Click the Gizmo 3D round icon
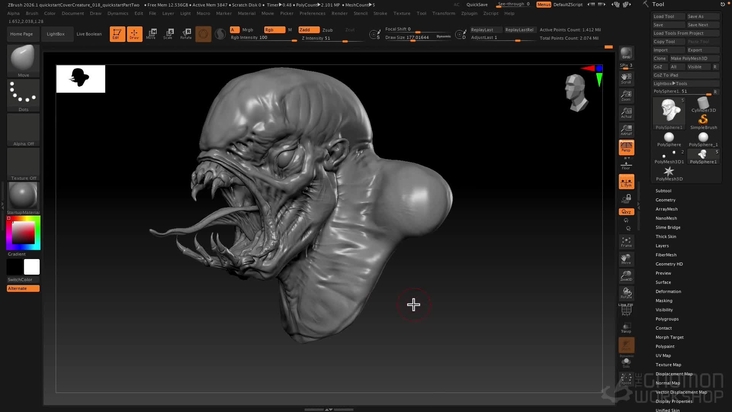 pos(203,34)
